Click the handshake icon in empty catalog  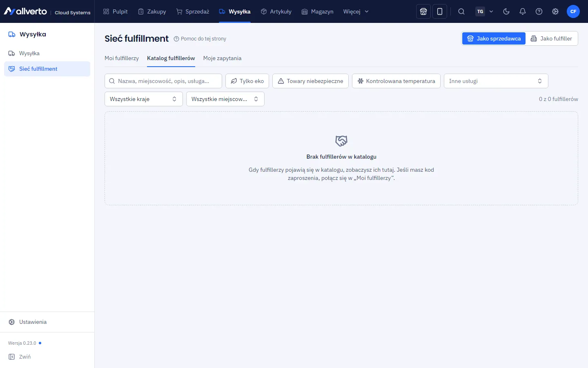point(341,141)
